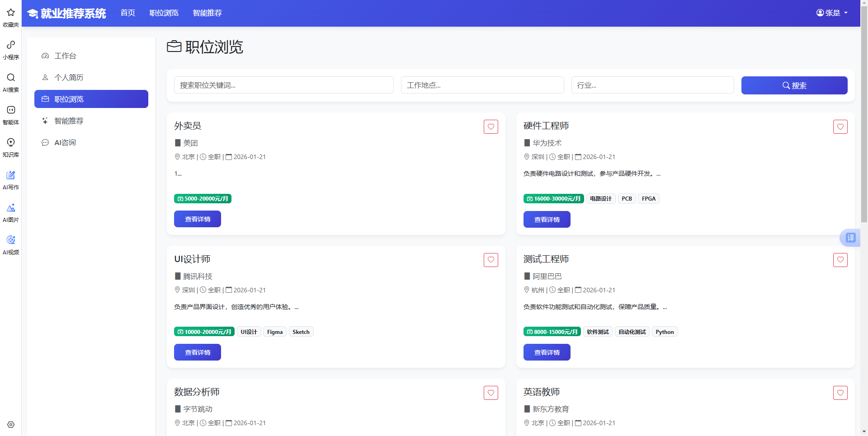Image resolution: width=868 pixels, height=436 pixels.
Task: Focus the 搜索职位关键词 input field
Action: pyautogui.click(x=284, y=85)
